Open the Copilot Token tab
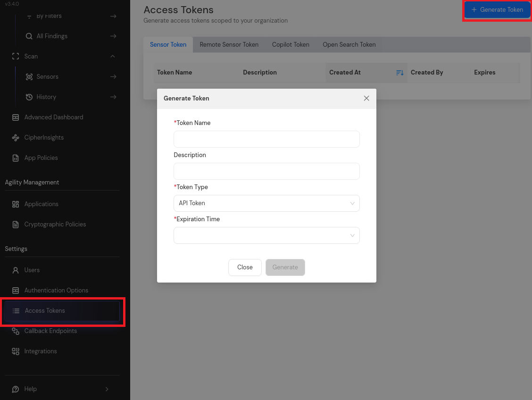This screenshot has width=532, height=400. coord(290,44)
